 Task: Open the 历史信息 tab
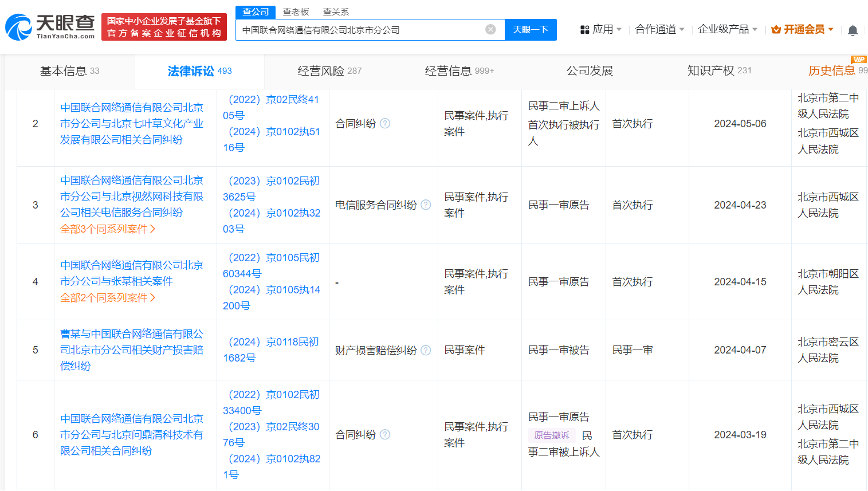[838, 71]
